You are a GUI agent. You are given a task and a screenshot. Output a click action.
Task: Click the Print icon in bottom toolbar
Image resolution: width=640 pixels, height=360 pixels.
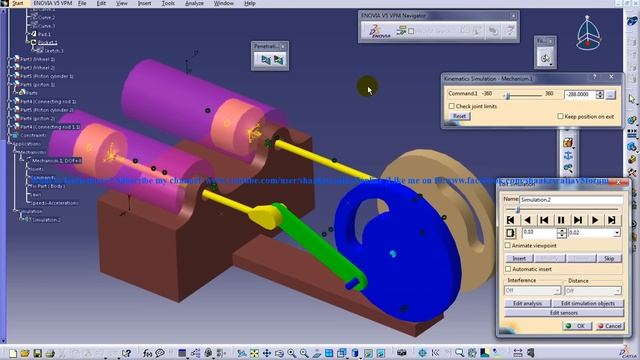tap(50, 353)
